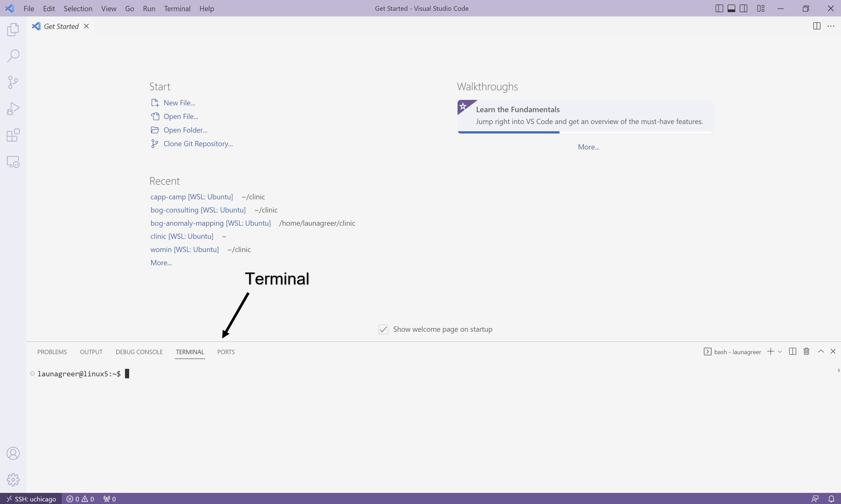This screenshot has height=504, width=841.
Task: Select the Problems tab in bottom panel
Action: pos(52,351)
